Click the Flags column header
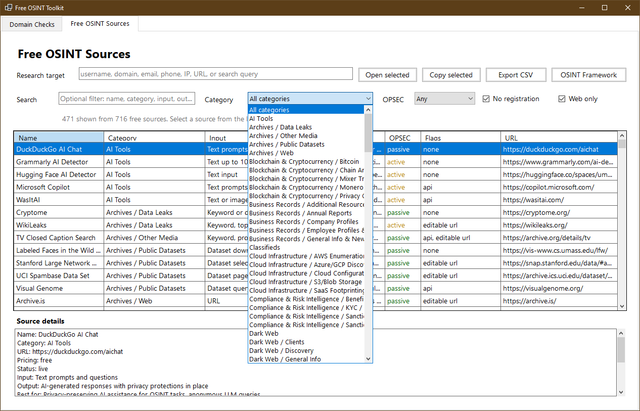Viewport: 640px width, 411px height. pos(460,138)
